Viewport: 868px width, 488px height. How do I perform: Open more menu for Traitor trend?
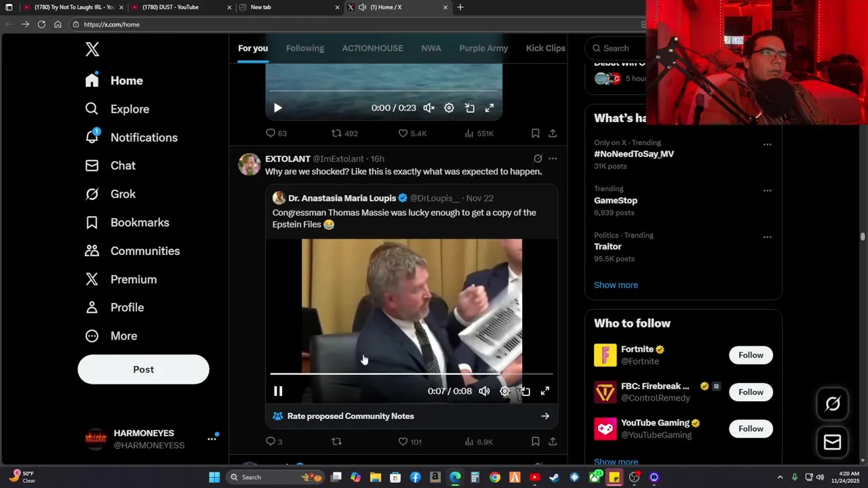tap(767, 237)
